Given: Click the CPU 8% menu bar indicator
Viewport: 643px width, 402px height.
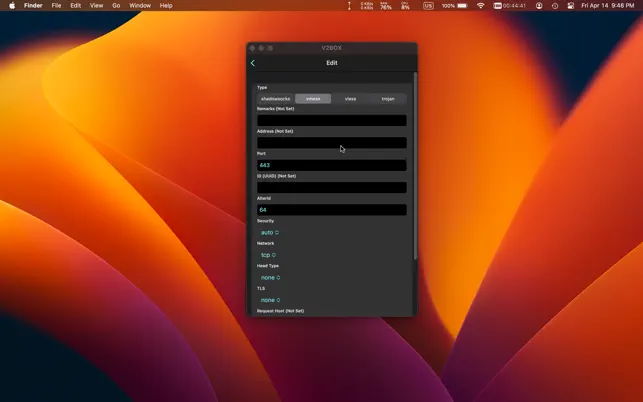Looking at the screenshot, I should pyautogui.click(x=405, y=6).
